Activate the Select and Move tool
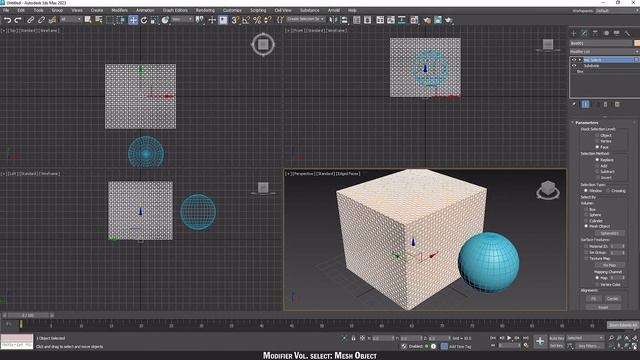 pyautogui.click(x=133, y=20)
